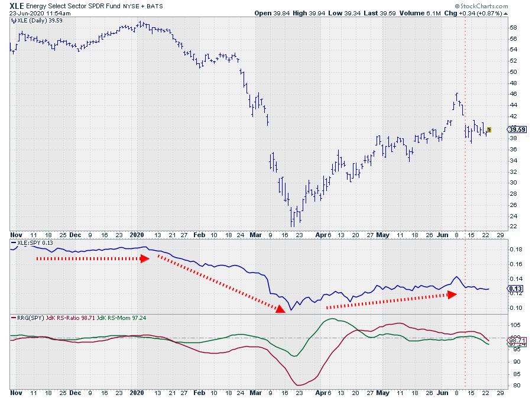Select the Low 39.34 value

tap(345, 13)
